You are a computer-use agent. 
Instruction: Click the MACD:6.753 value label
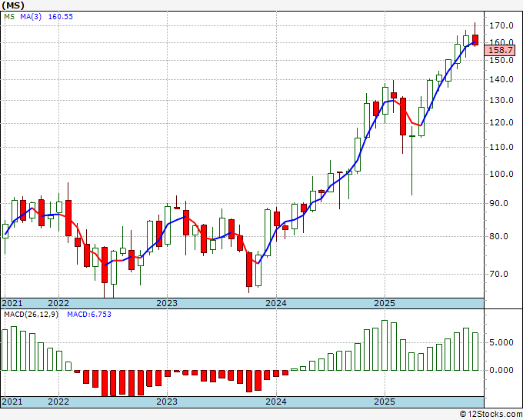click(89, 315)
